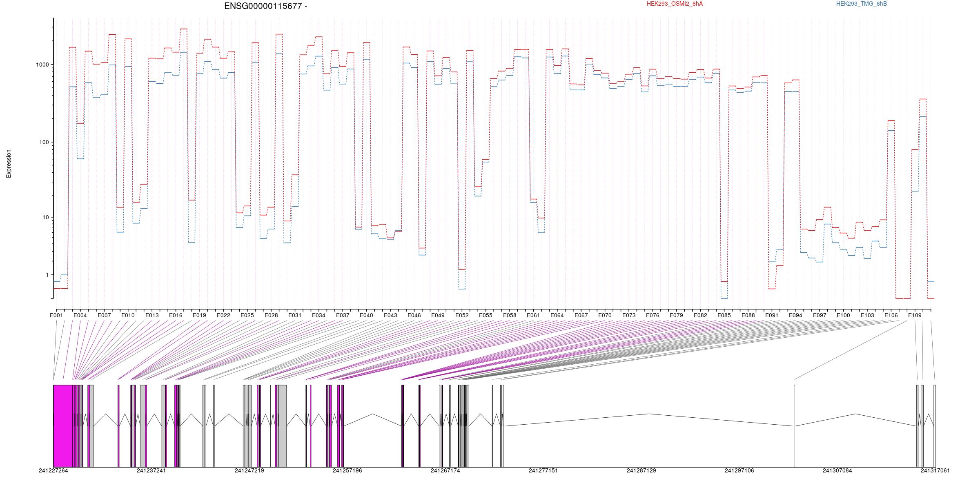Click exon label E022
This screenshot has height=490, width=980.
[223, 316]
